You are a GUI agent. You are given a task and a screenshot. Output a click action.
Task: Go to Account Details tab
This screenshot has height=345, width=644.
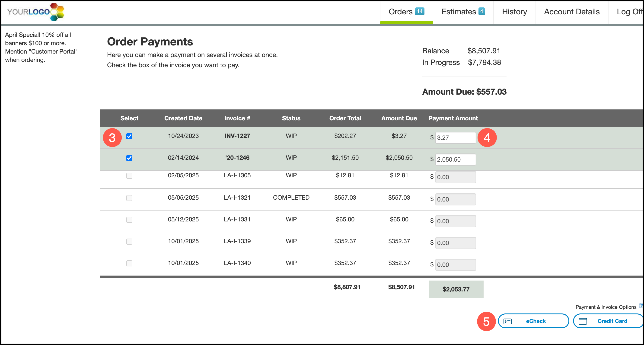coord(572,12)
